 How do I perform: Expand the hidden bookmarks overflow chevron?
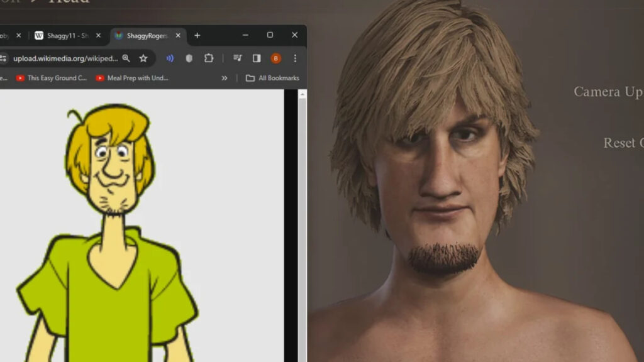(223, 78)
